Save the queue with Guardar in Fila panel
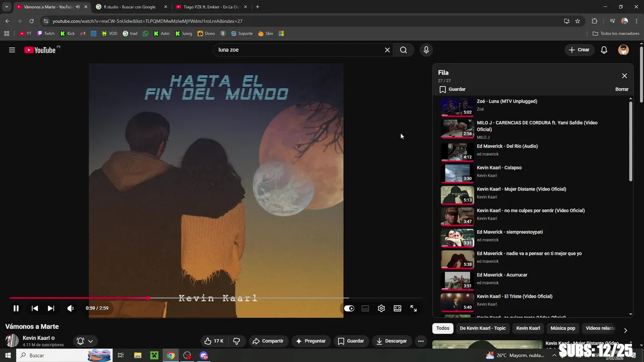 (452, 89)
